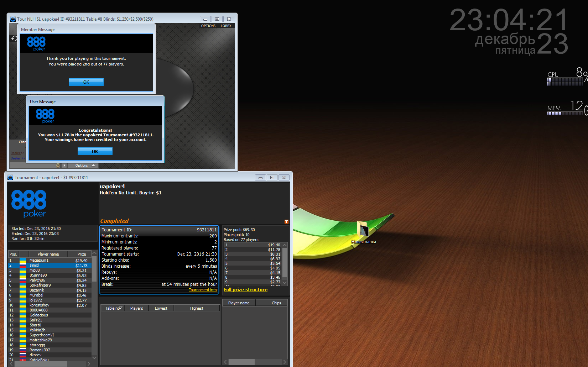The width and height of the screenshot is (588, 367).
Task: Click the MEM usage gadget on the desktop
Action: click(x=567, y=108)
